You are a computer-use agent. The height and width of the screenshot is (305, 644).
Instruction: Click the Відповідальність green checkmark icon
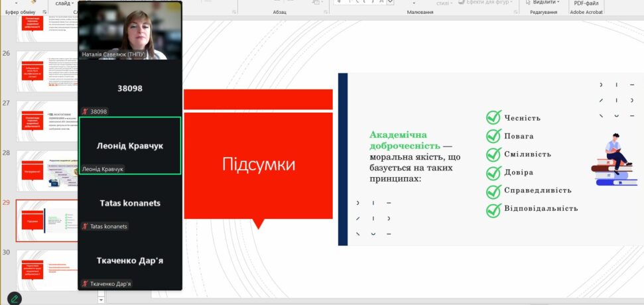(493, 210)
